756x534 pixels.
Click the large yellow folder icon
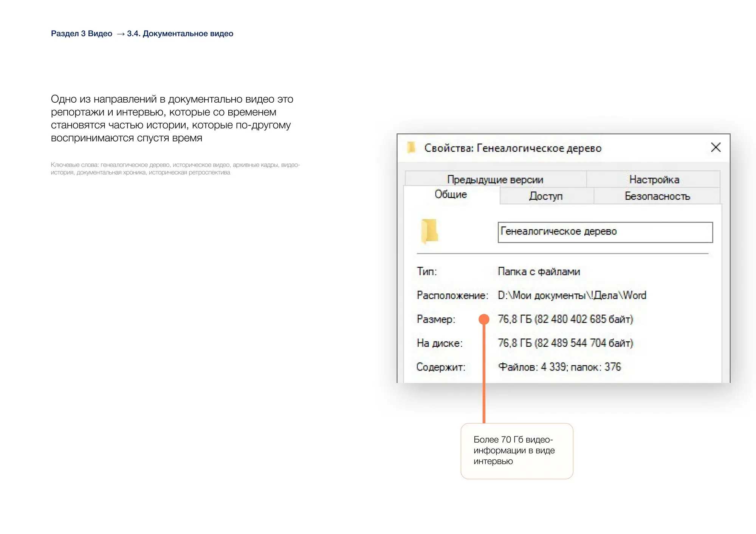[x=429, y=231]
